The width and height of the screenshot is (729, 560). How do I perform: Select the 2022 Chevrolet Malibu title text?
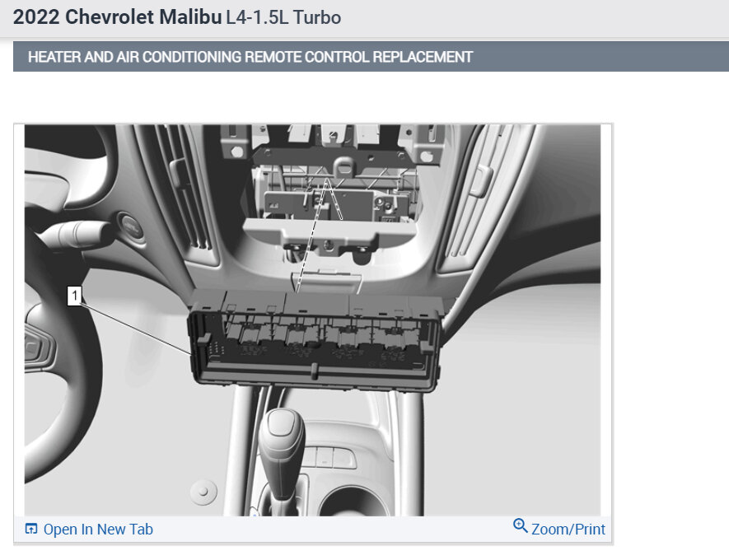118,17
